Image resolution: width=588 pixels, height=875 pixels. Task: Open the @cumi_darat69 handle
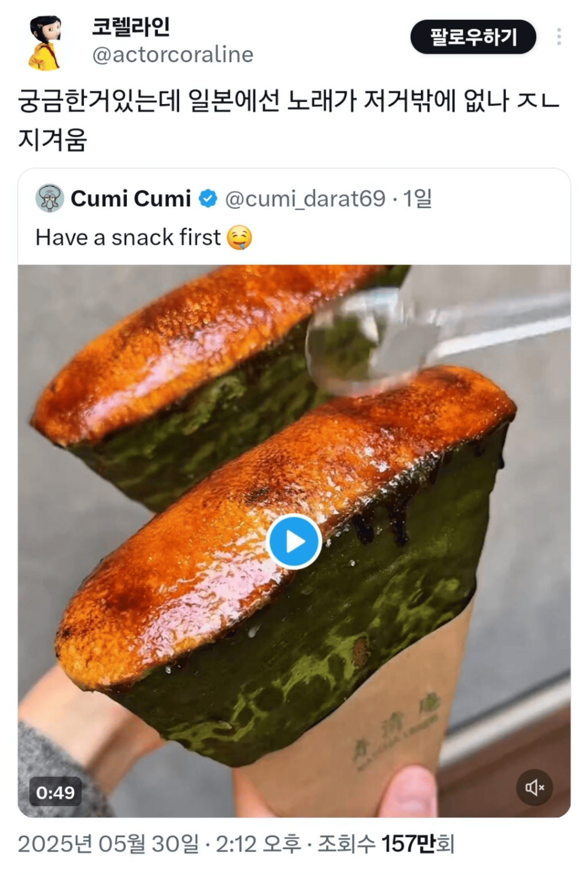click(305, 199)
